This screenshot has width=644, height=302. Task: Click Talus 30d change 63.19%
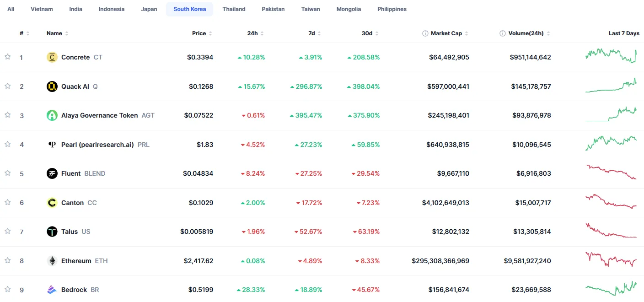(x=366, y=232)
